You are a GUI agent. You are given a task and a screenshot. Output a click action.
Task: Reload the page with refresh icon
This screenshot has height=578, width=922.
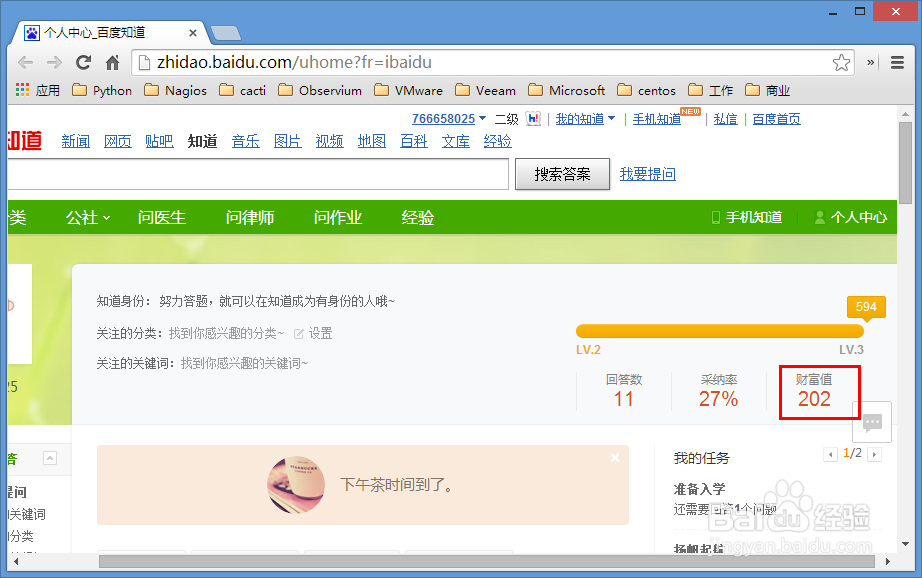coord(83,62)
